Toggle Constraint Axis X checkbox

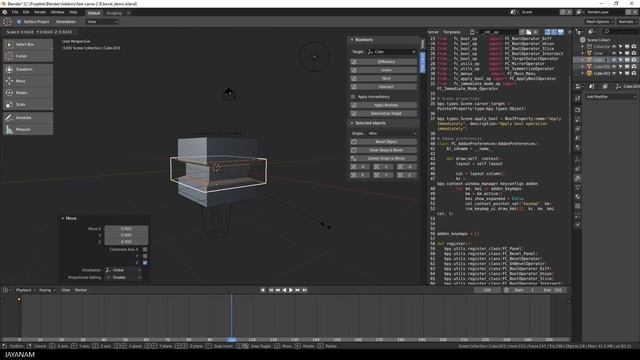coord(145,249)
